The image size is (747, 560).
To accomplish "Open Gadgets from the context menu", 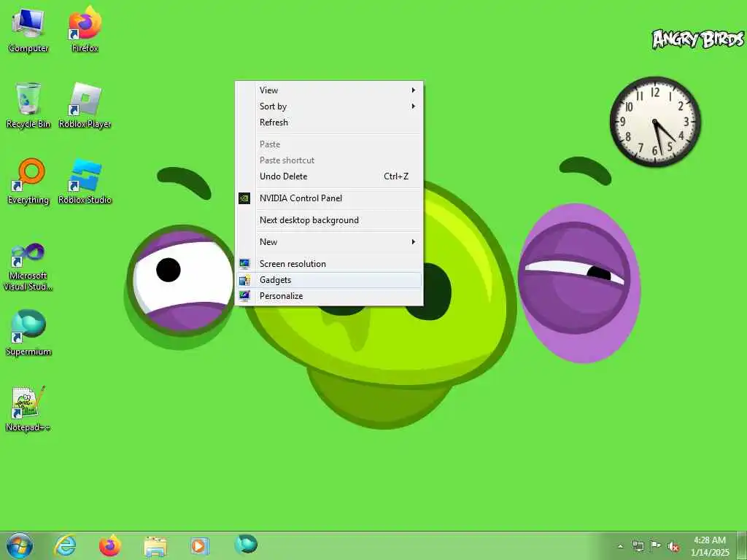I will [329, 280].
